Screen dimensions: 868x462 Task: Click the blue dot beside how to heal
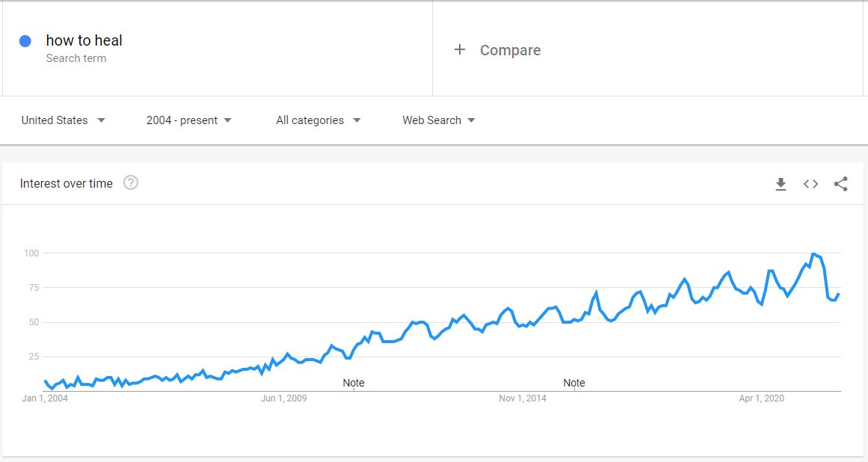tap(25, 41)
